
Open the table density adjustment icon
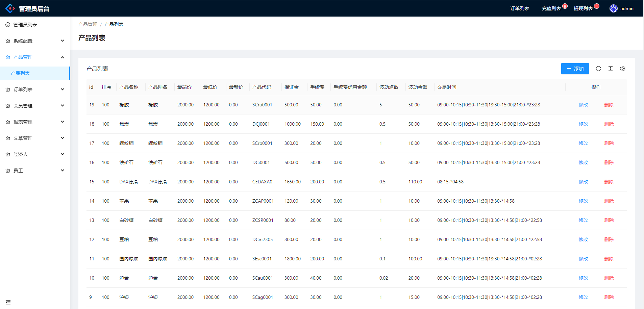tap(610, 69)
